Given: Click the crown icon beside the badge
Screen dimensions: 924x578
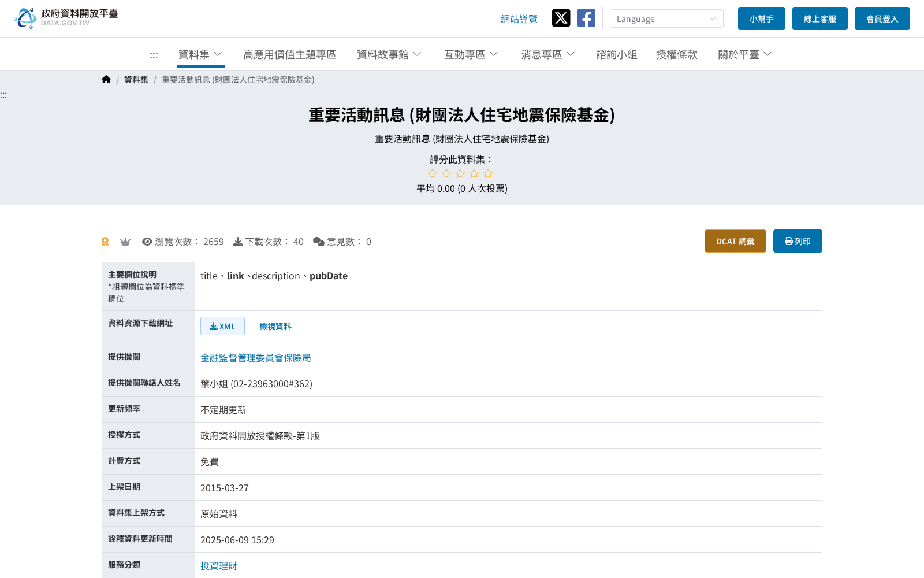Looking at the screenshot, I should point(125,242).
